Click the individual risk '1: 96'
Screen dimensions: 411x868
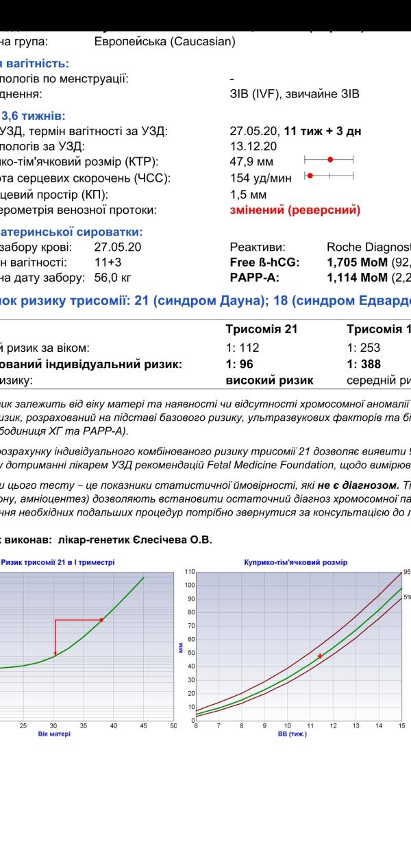tap(239, 364)
